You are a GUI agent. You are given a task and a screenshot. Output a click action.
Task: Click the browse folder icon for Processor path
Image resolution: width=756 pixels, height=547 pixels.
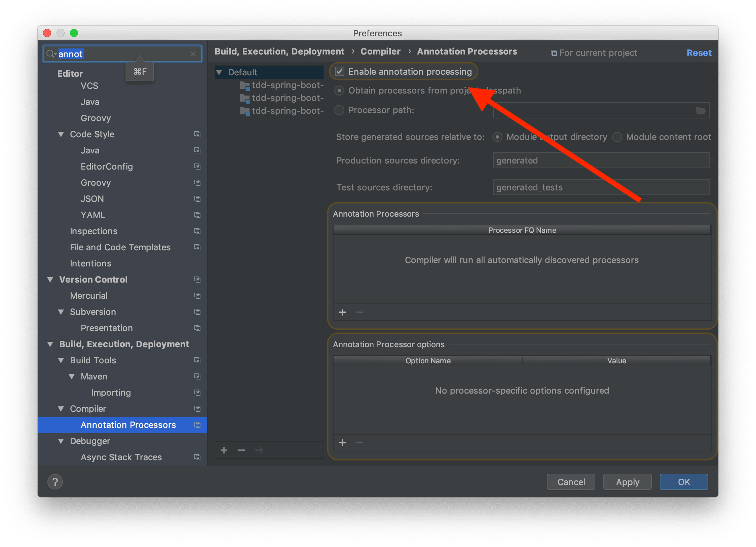click(701, 111)
